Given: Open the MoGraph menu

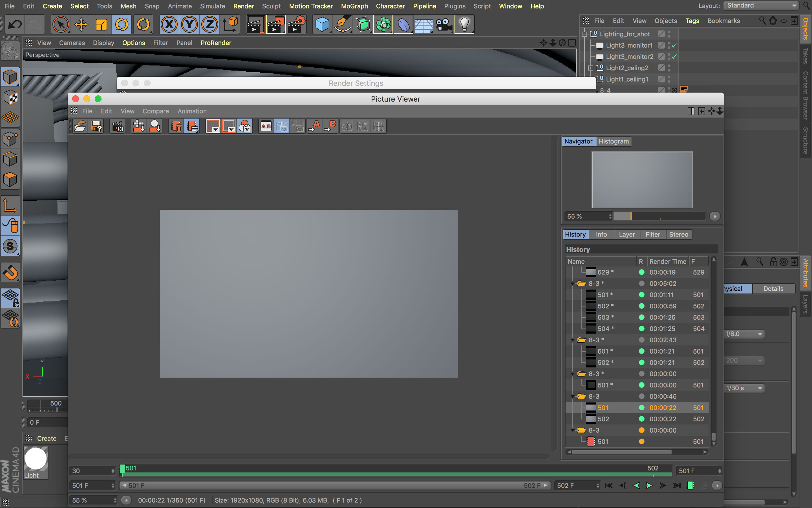Looking at the screenshot, I should [x=354, y=6].
